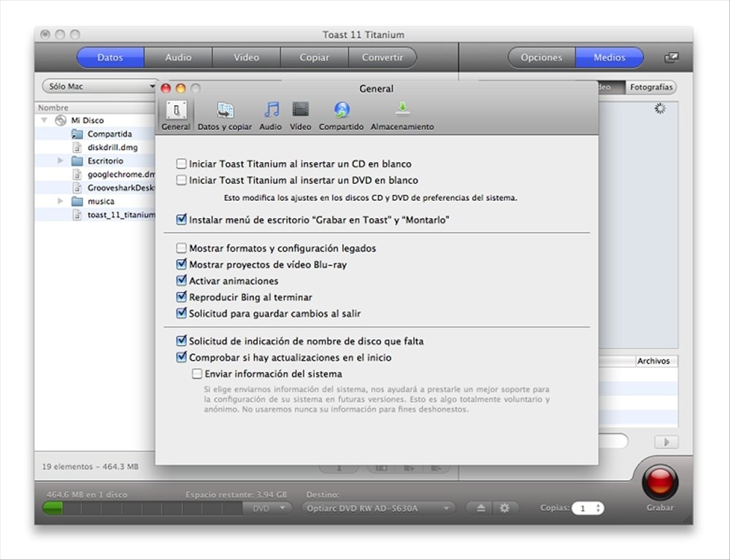
Task: Click the Copias stepper arrows
Action: [x=599, y=508]
